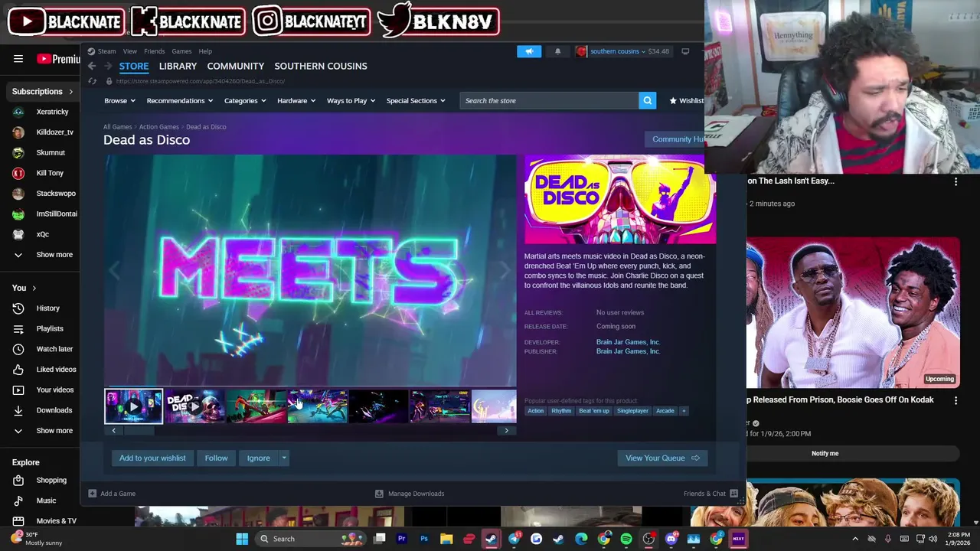The width and height of the screenshot is (980, 551).
Task: Open the dropdown arrow beside Ignore
Action: tap(284, 458)
